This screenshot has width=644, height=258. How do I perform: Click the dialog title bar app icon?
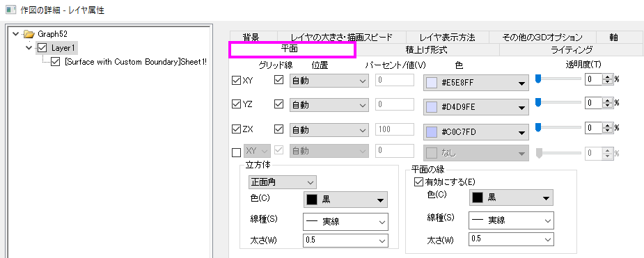pos(11,10)
